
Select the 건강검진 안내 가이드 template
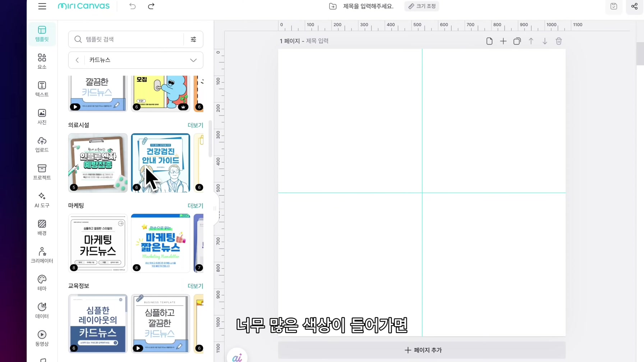point(161,163)
